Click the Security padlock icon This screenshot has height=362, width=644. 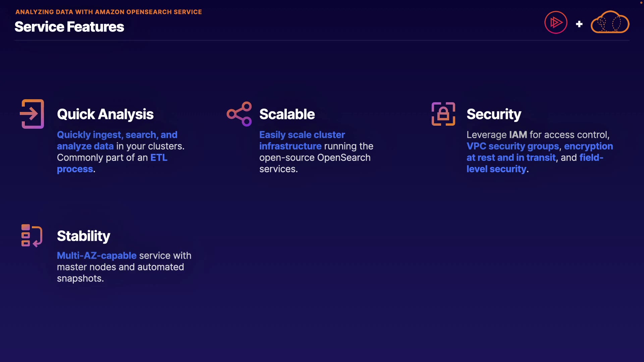[443, 114]
